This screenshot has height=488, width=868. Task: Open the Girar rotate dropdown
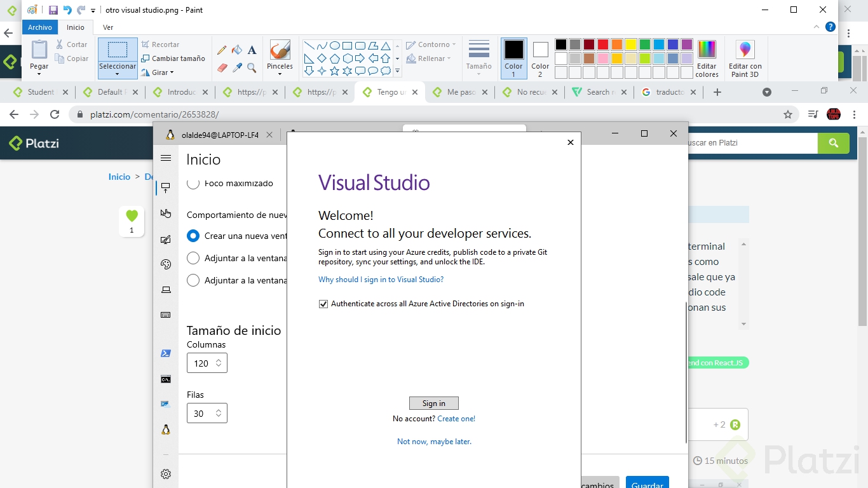point(158,72)
